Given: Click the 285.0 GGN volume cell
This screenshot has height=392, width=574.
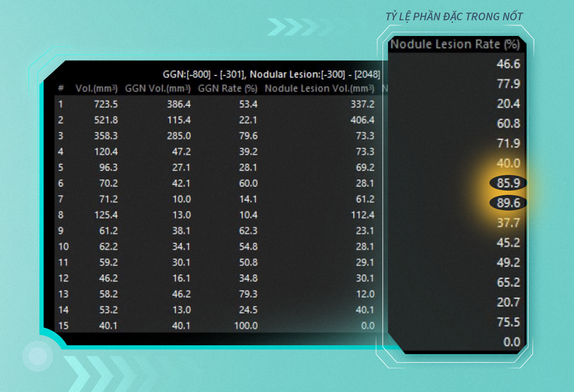Looking at the screenshot, I should click(179, 136).
